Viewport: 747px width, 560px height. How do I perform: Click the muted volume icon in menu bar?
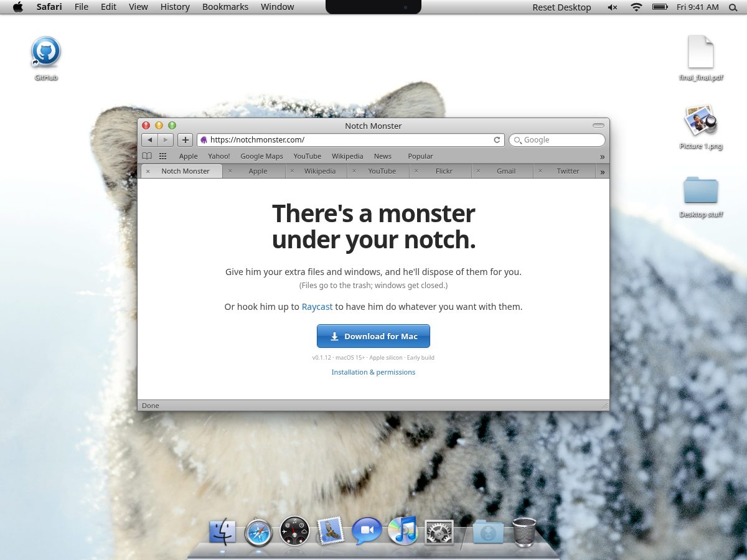tap(613, 7)
